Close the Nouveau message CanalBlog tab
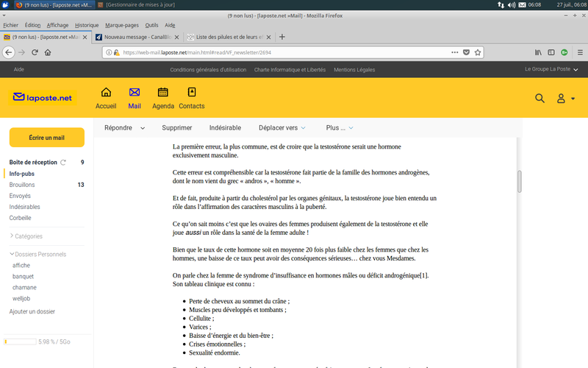Screen dimensions: 588x368 [176, 38]
